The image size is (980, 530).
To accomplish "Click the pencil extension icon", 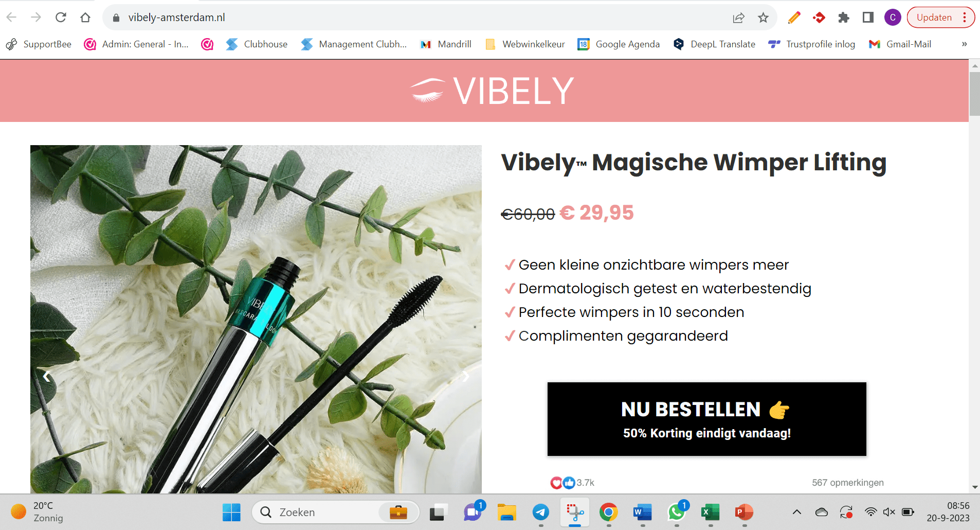I will 794,17.
